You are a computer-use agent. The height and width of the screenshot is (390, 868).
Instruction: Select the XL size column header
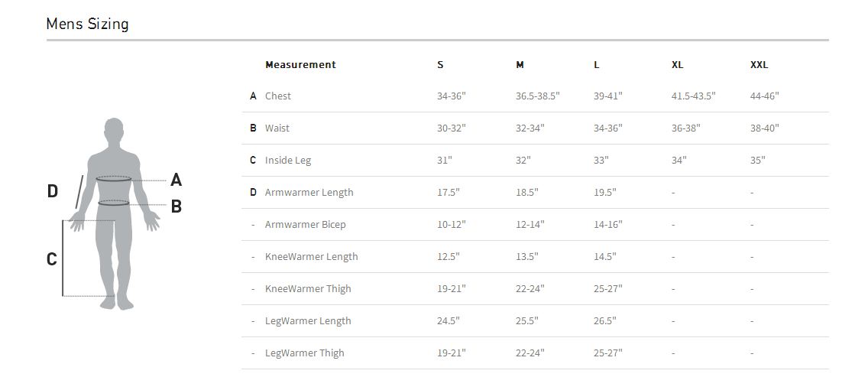click(x=677, y=65)
